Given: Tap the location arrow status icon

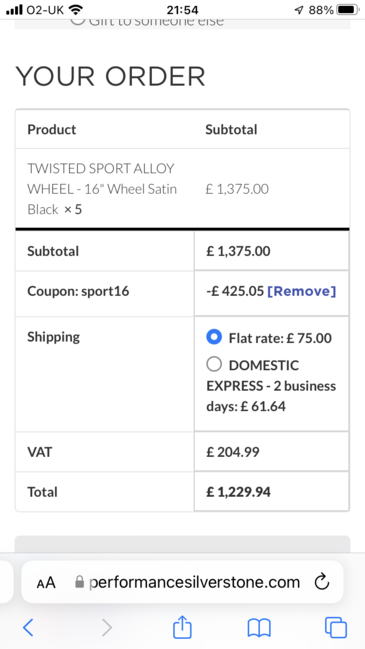Looking at the screenshot, I should tap(299, 10).
